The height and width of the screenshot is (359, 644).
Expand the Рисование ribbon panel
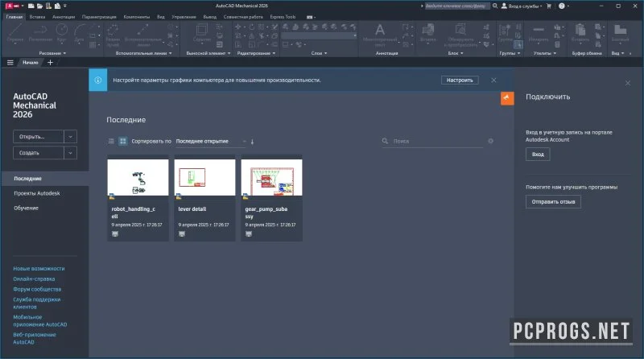pyautogui.click(x=52, y=53)
